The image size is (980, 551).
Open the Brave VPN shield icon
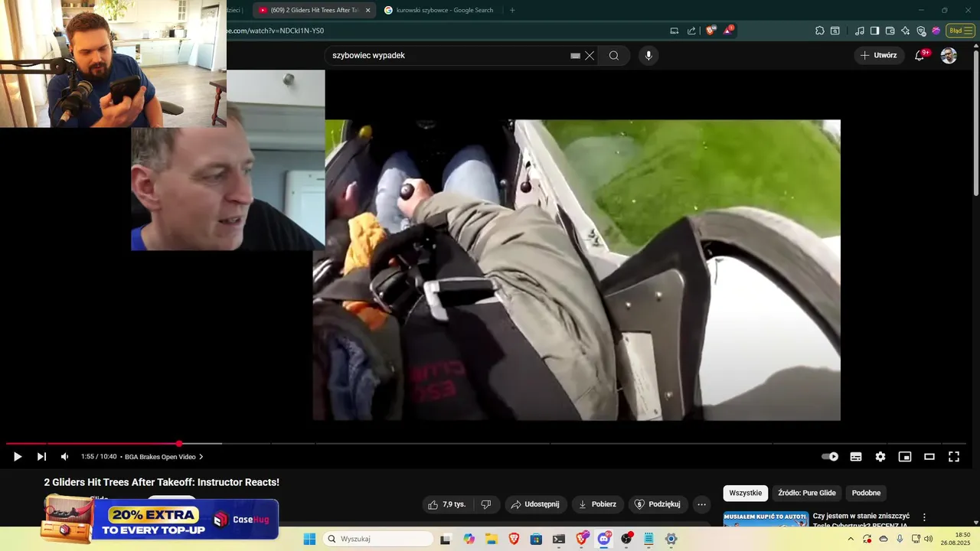coord(921,31)
